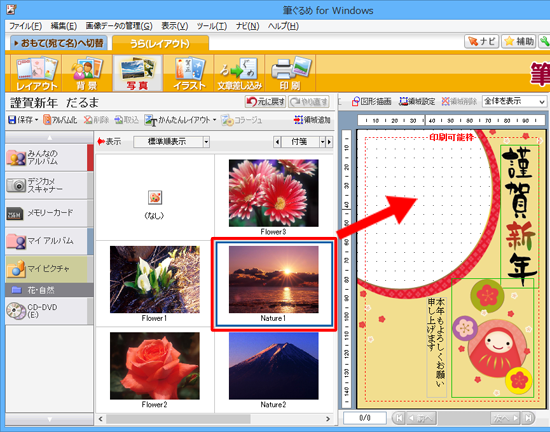Click the 補助 assist button
The width and height of the screenshot is (550, 432).
(519, 42)
